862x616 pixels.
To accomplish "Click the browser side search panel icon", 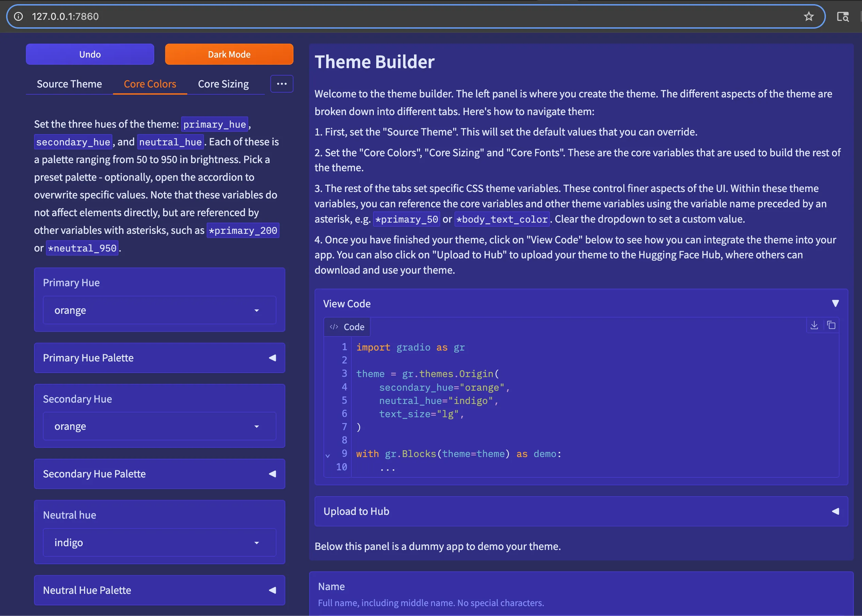I will (843, 16).
